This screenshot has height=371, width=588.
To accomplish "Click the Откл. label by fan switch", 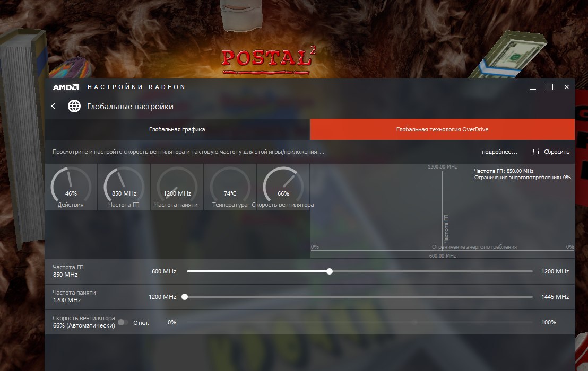I will click(x=141, y=323).
